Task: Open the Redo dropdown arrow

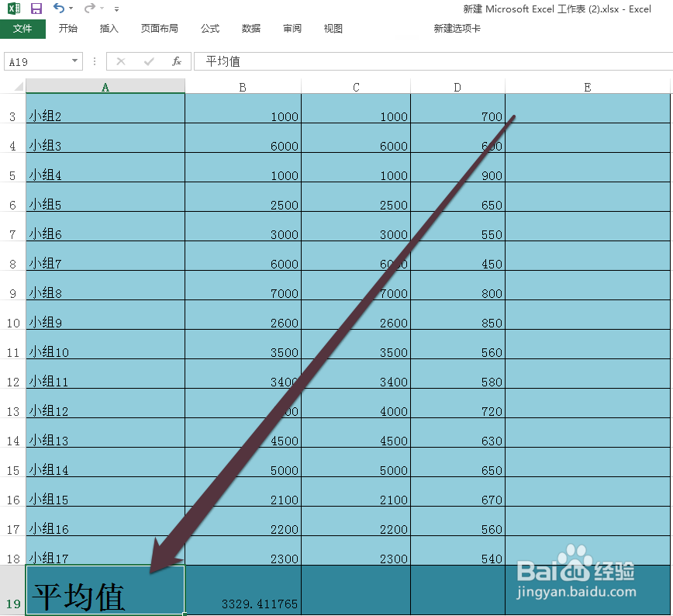Action: click(100, 9)
